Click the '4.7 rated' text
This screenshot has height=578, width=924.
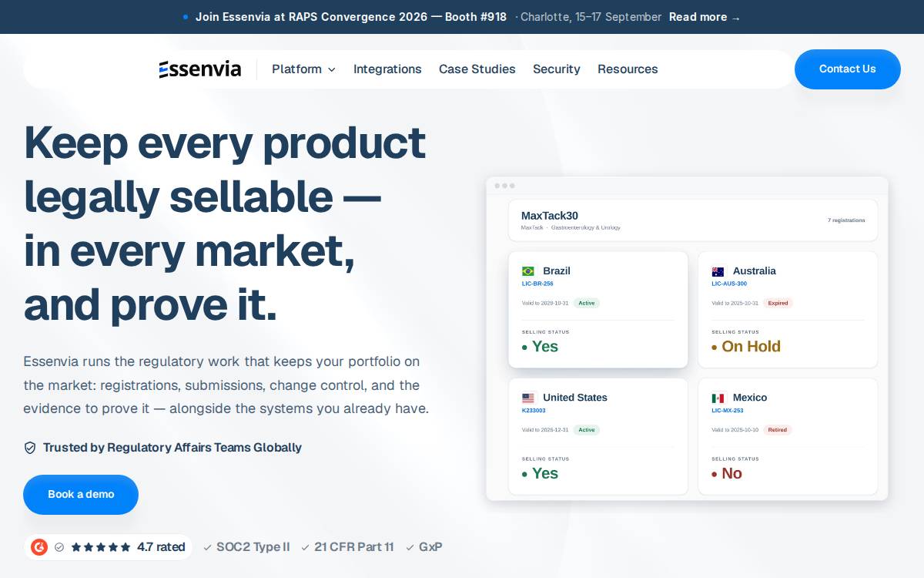(161, 547)
